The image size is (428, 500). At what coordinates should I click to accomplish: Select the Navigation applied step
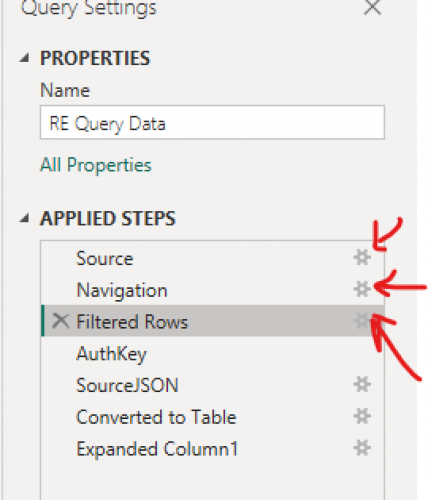pyautogui.click(x=212, y=290)
